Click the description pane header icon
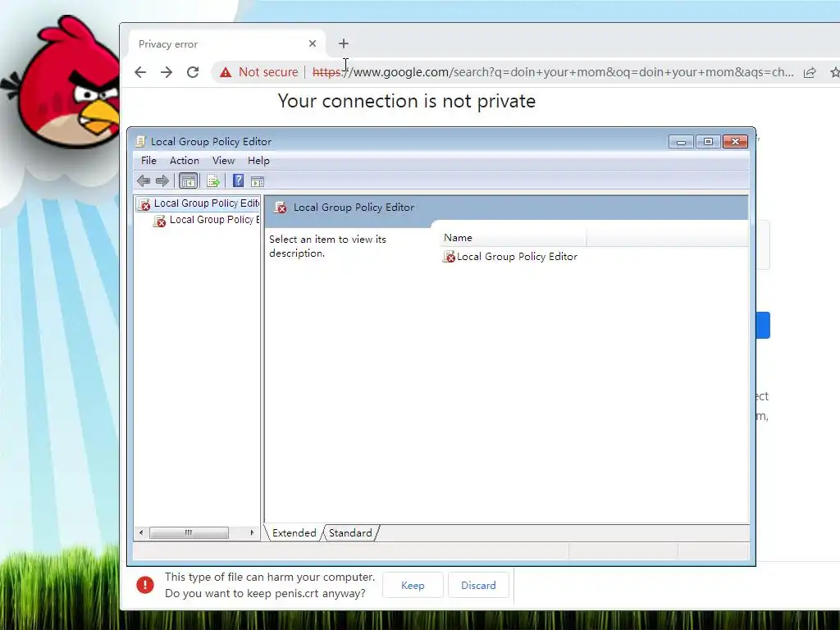 tap(281, 208)
